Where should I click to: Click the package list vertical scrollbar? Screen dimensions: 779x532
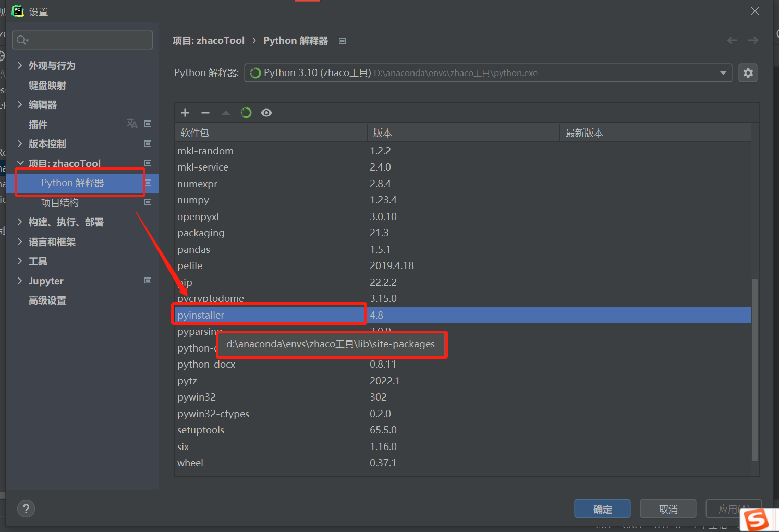(754, 369)
